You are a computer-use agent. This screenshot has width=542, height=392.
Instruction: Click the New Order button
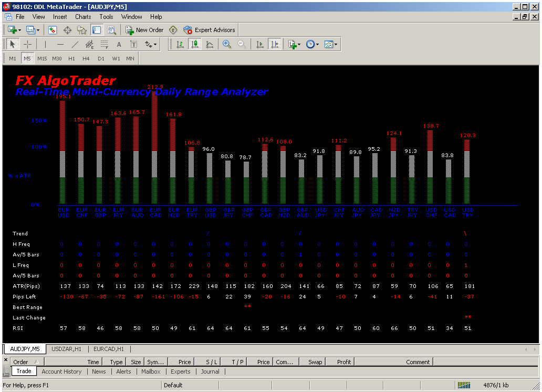(144, 30)
